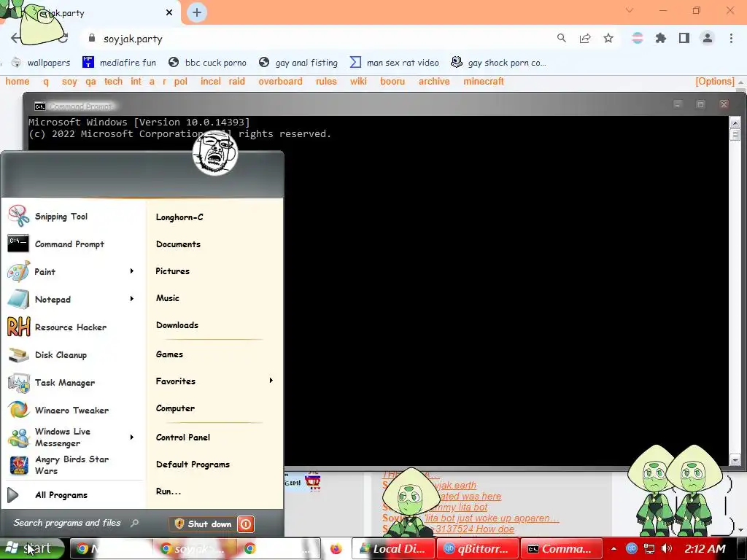The image size is (747, 560).
Task: Open the mediafire fun bookmark
Action: pos(119,63)
